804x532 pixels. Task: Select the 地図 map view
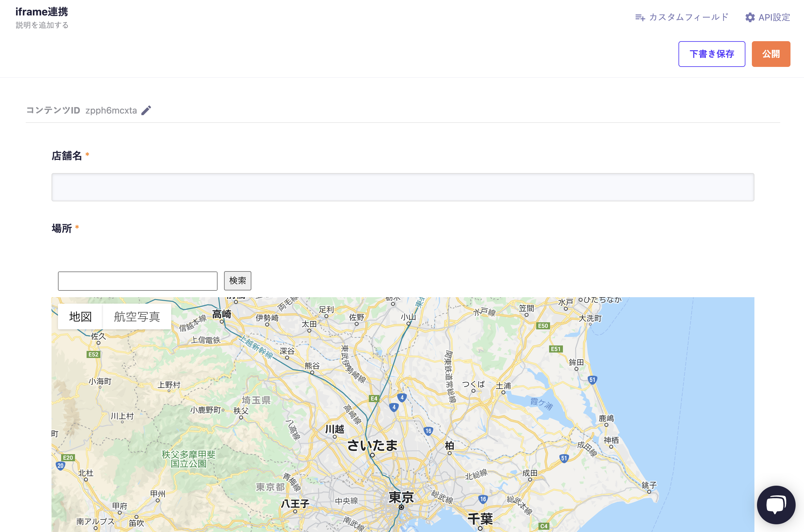80,316
